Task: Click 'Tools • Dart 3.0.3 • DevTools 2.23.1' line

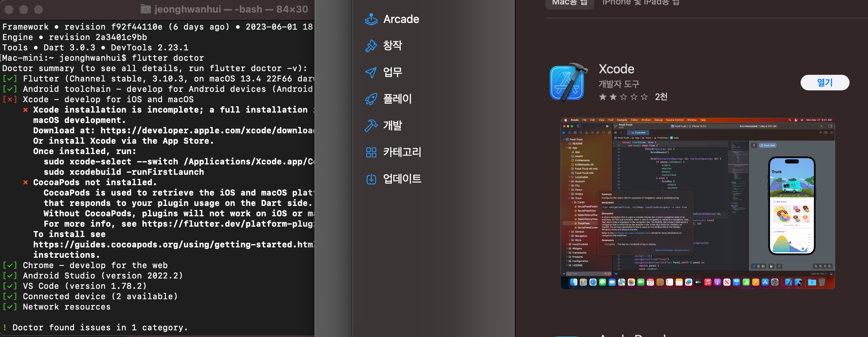Action: point(95,48)
